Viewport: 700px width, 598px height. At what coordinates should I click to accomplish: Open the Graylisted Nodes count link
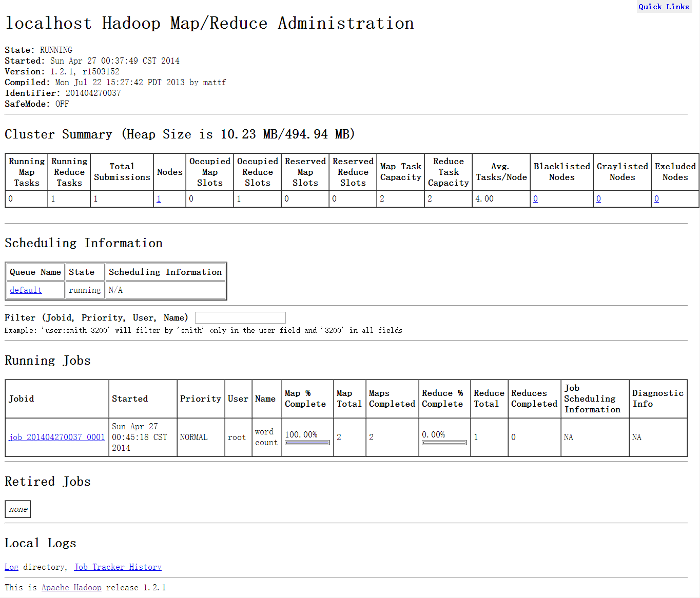click(x=598, y=199)
